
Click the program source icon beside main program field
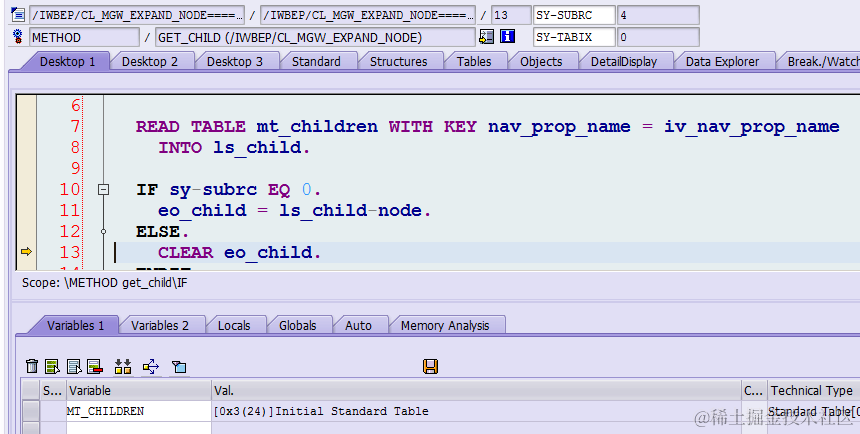18,15
